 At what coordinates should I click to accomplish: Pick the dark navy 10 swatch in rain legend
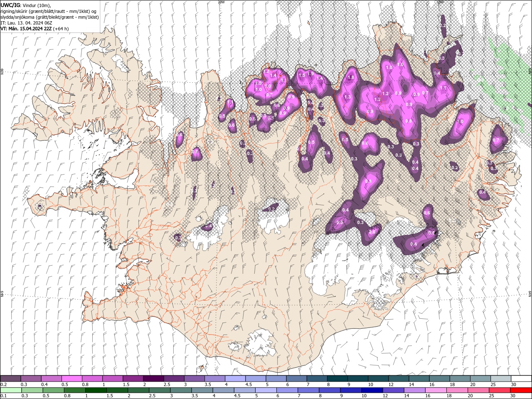[372, 390]
